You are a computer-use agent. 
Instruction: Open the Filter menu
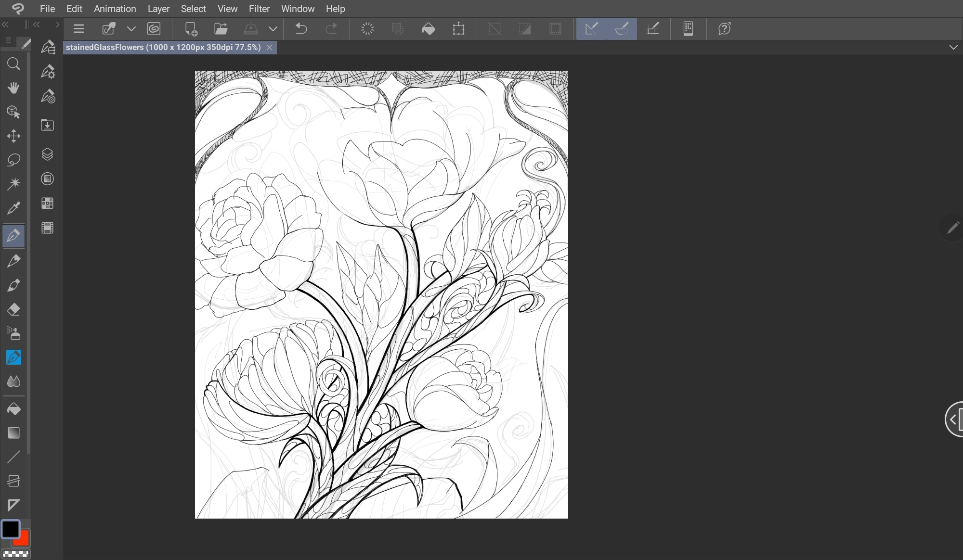coord(259,9)
